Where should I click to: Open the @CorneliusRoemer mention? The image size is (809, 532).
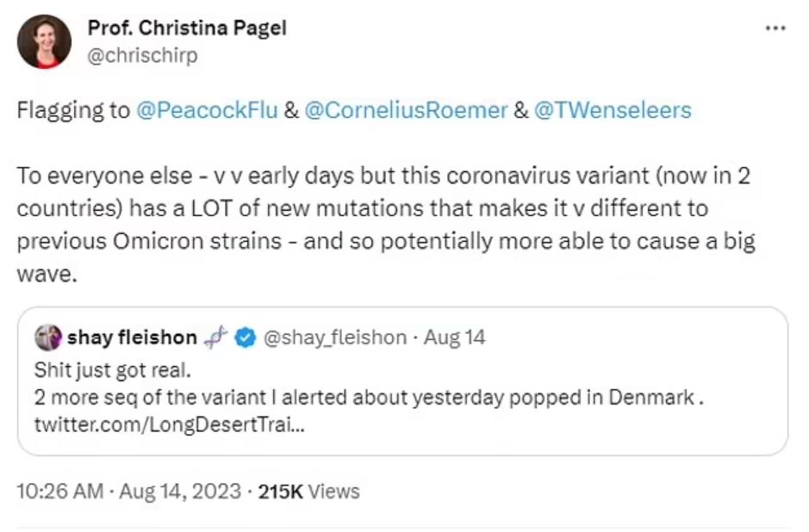point(405,111)
